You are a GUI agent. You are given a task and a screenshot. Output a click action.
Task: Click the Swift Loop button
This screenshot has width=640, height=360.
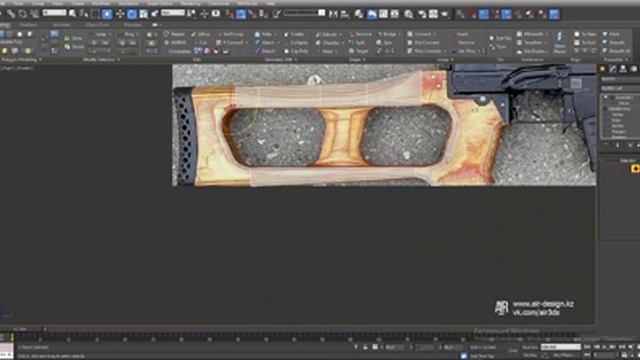[x=231, y=34]
